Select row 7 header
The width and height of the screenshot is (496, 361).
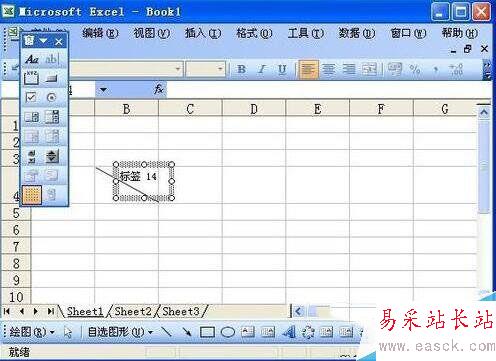[16, 247]
